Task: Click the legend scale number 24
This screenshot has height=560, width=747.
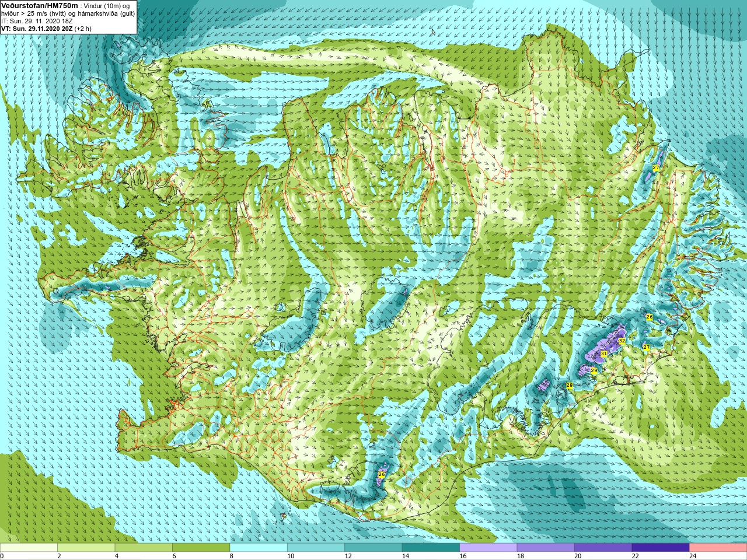Action: pyautogui.click(x=693, y=556)
